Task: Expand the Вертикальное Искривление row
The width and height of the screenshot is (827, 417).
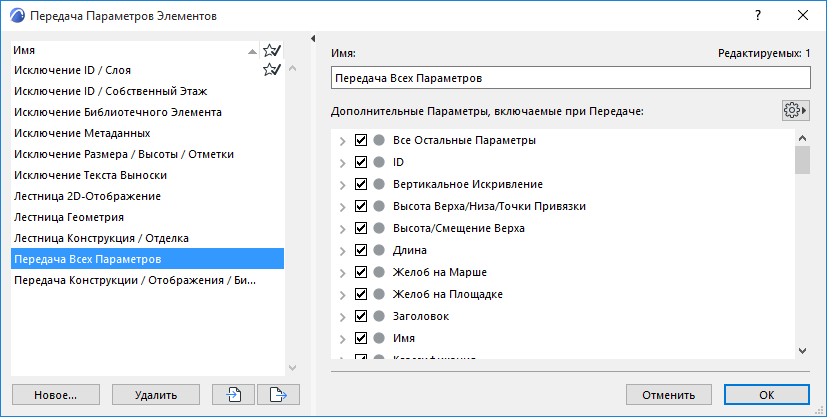Action: tap(344, 184)
